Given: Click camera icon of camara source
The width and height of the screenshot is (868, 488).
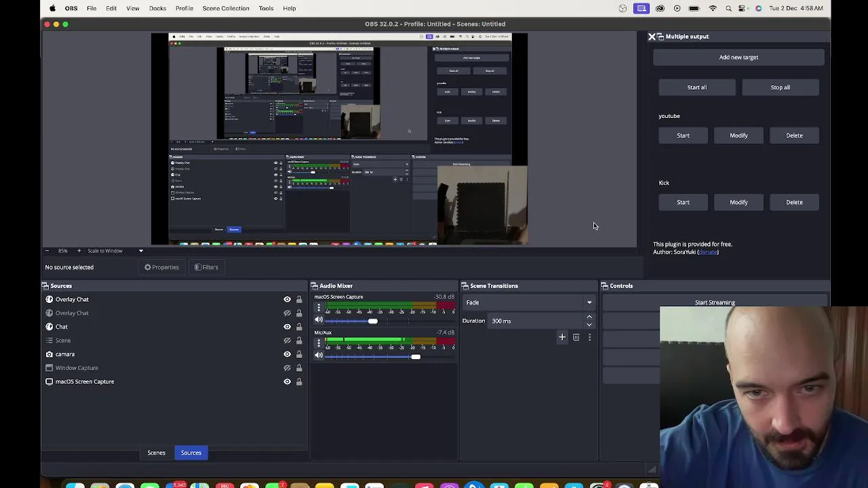Looking at the screenshot, I should coord(49,354).
